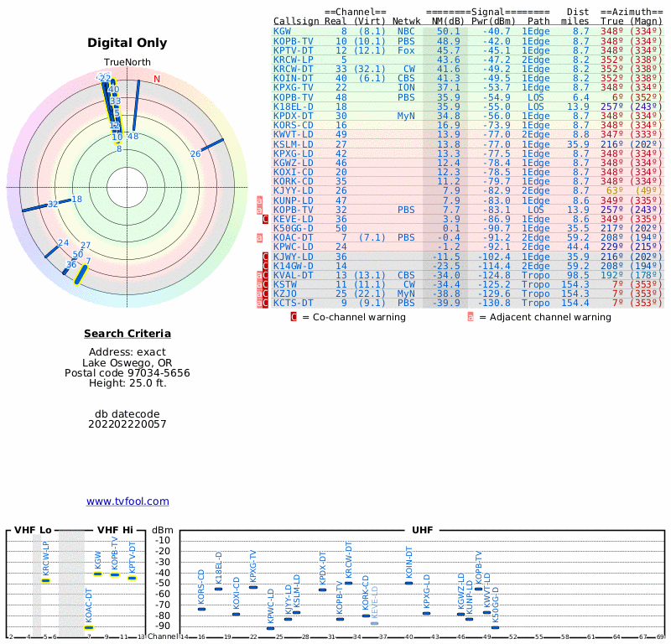Click the co-channel warning icon beside KEVE-LD

[266, 219]
